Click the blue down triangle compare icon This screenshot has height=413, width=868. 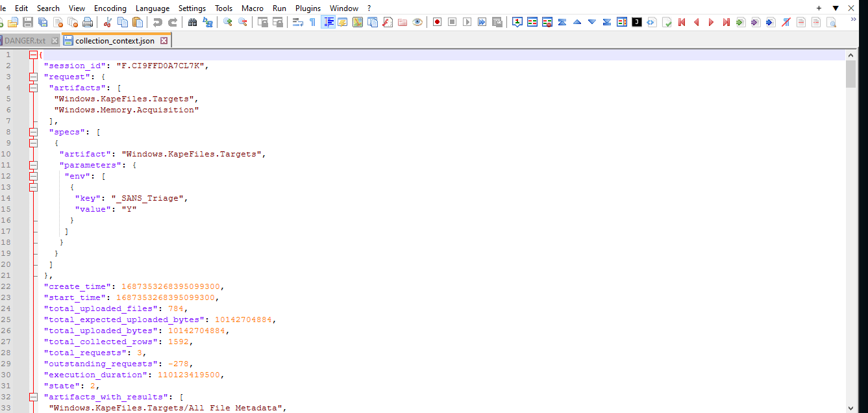pyautogui.click(x=592, y=22)
